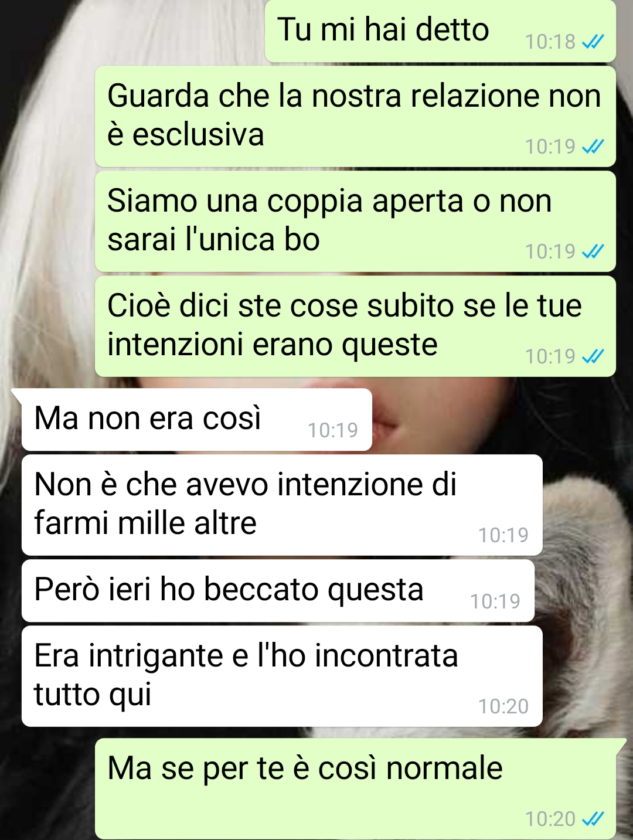This screenshot has height=840, width=633.
Task: Tap the 10:19 timestamp on "Però ieri ho beccato questa"
Action: 495,601
